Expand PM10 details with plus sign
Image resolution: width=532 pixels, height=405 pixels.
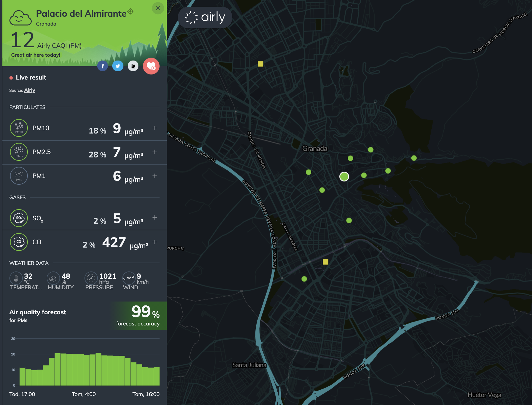155,128
